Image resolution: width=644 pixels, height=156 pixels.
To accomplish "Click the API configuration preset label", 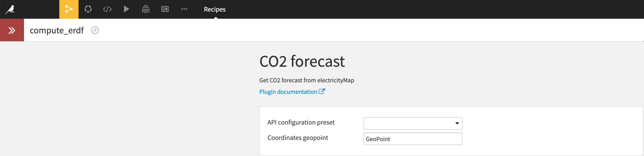I will click(x=301, y=122).
